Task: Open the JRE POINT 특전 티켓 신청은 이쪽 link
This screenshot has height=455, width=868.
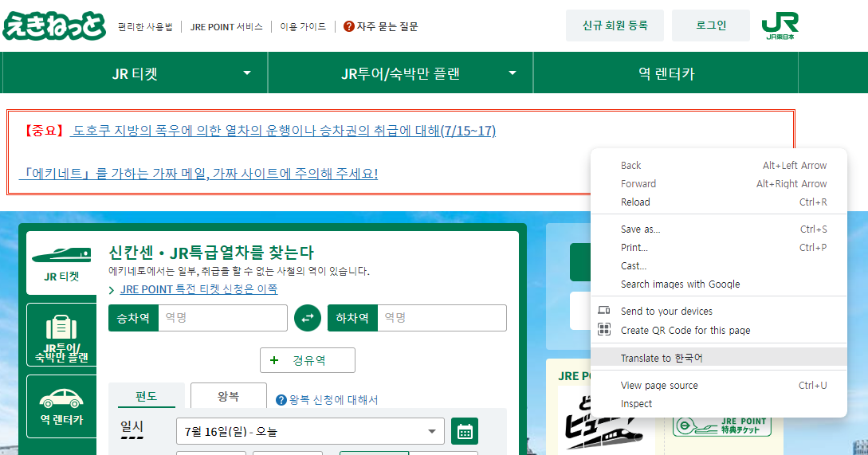Action: coord(198,289)
